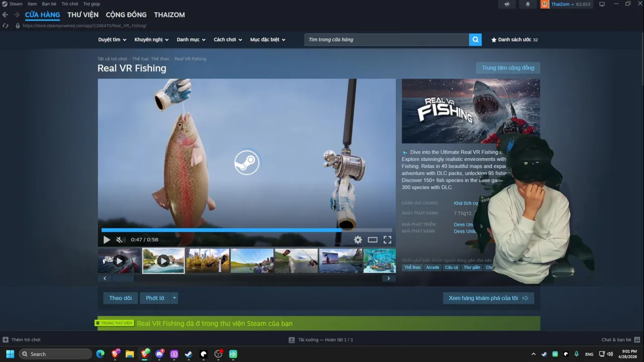This screenshot has width=644, height=362.
Task: Open Discord from the taskbar
Action: click(159, 354)
